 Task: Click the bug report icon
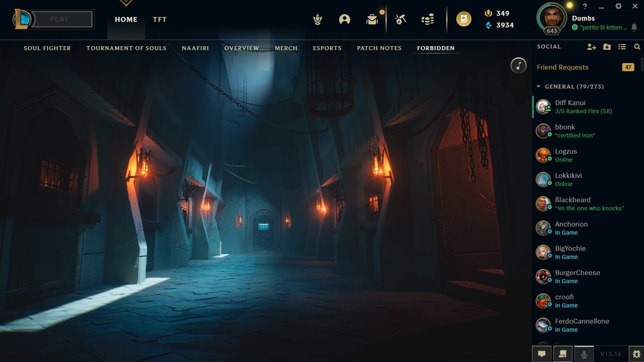tap(636, 354)
